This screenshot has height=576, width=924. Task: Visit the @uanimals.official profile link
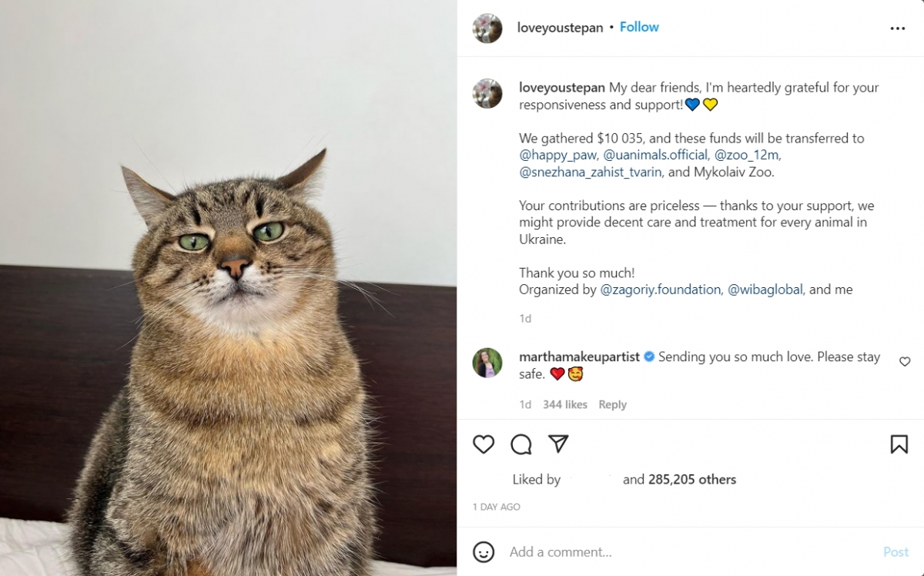[655, 155]
